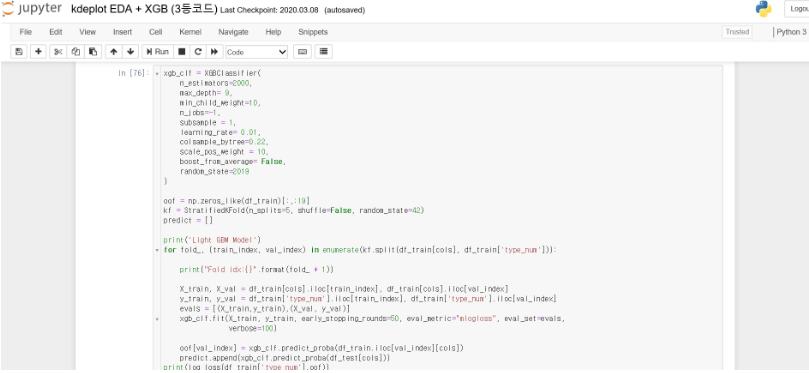Screen dimensions: 809x373
Task: Open the Navigate menu
Action: 233,32
